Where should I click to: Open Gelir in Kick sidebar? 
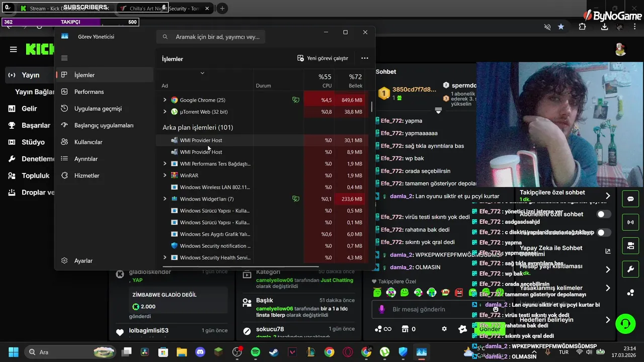tap(29, 109)
